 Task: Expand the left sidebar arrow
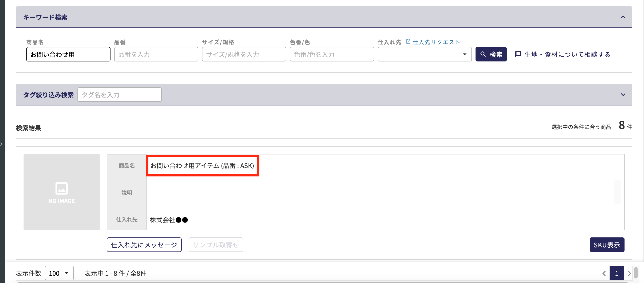click(x=2, y=144)
